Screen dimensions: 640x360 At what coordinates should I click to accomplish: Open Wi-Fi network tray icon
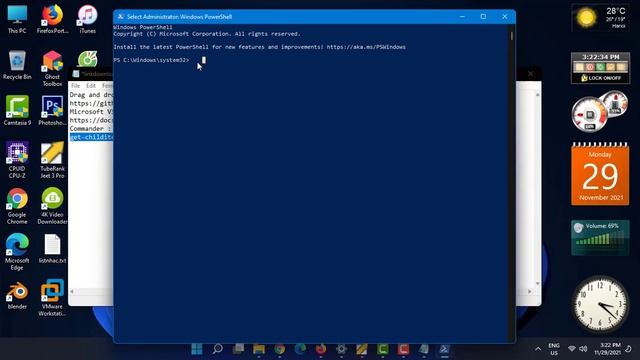pyautogui.click(x=572, y=349)
